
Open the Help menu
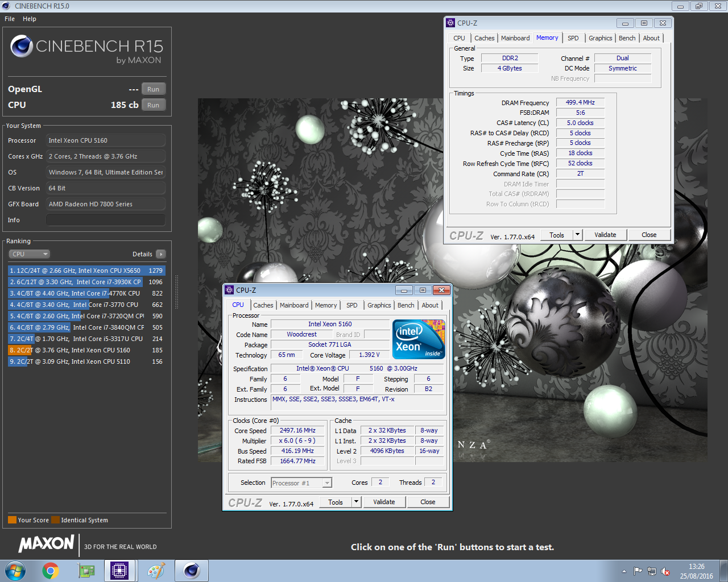(30, 19)
